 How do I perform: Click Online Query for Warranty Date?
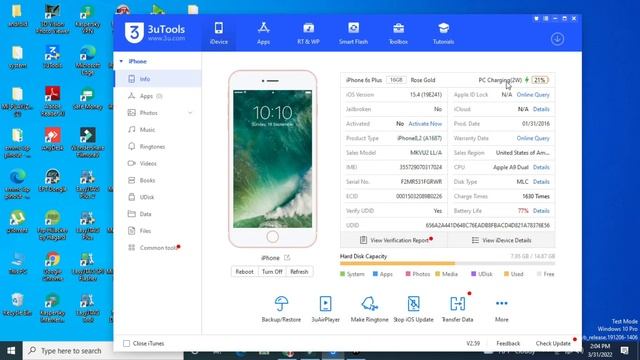(x=533, y=138)
